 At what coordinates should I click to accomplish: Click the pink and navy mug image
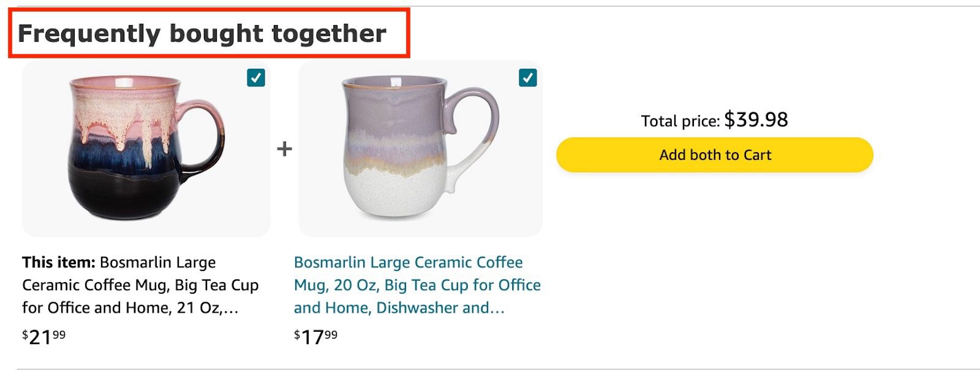click(x=146, y=149)
